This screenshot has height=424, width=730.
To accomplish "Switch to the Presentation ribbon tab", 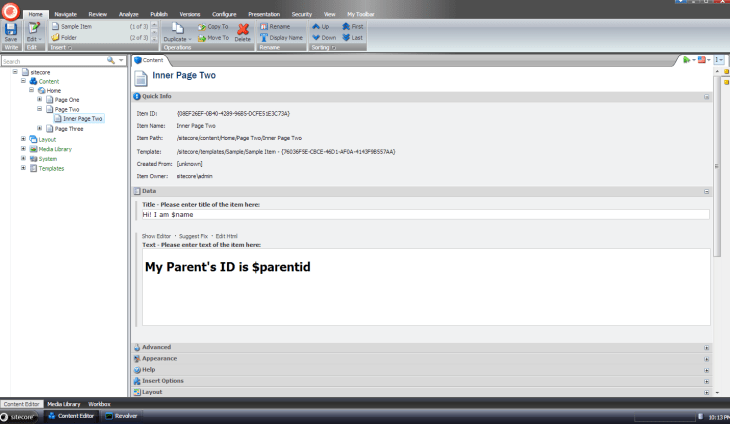I will [x=263, y=15].
